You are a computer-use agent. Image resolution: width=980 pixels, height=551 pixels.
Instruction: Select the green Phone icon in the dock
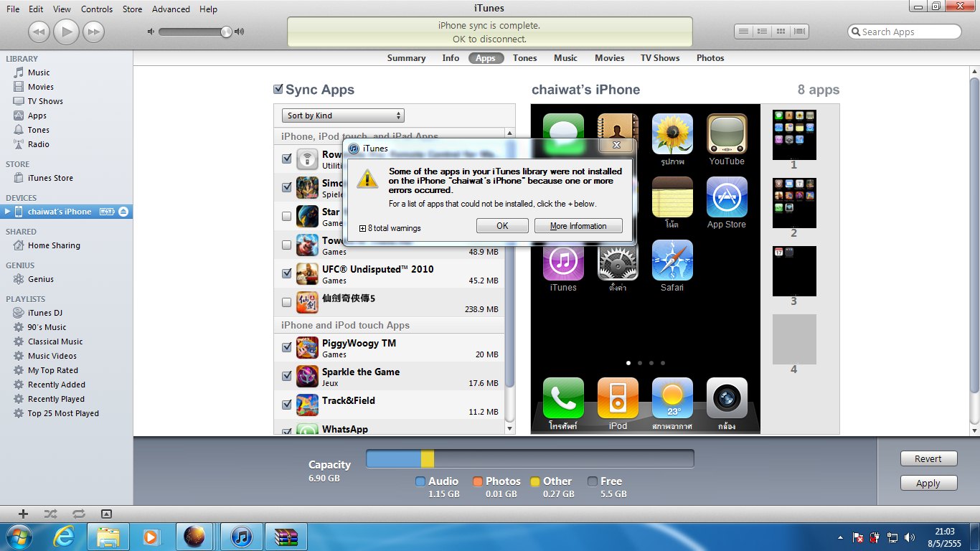(563, 397)
